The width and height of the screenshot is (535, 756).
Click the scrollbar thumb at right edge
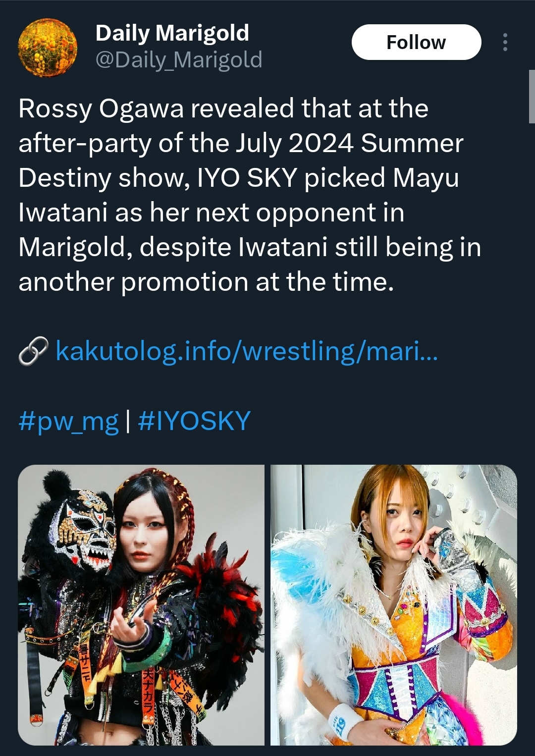tap(532, 97)
